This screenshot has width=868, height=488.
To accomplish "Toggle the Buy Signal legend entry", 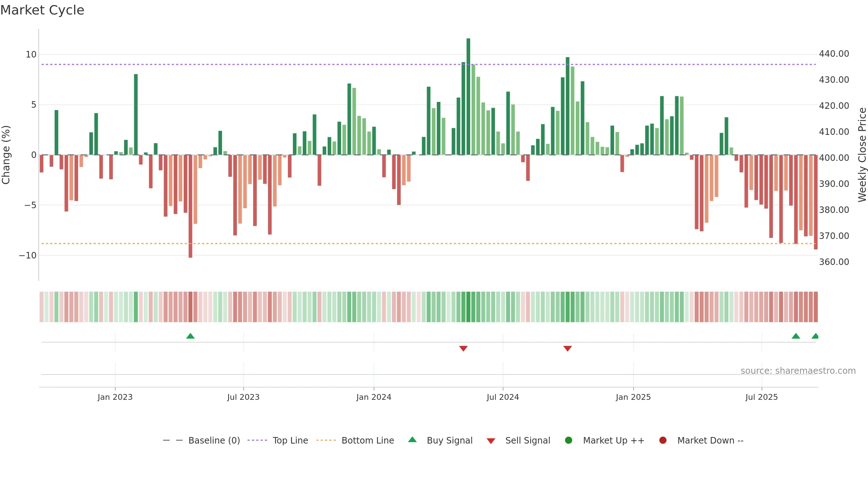I will [x=440, y=440].
